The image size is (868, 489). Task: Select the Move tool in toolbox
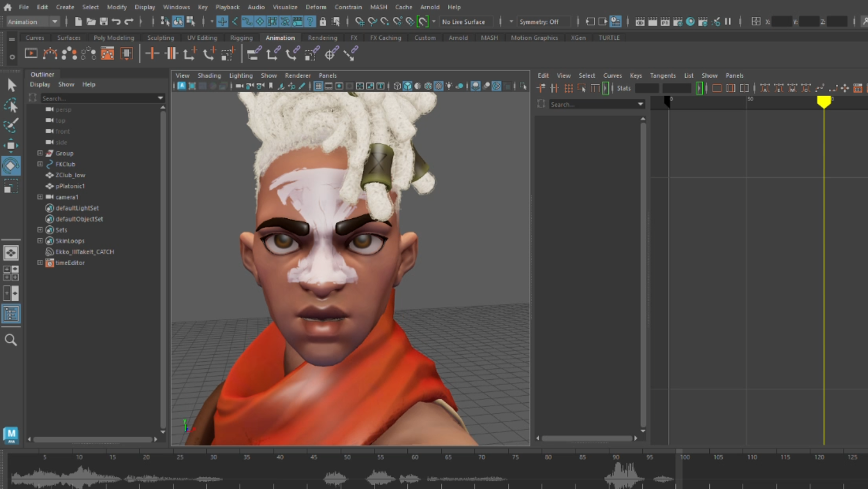click(11, 145)
